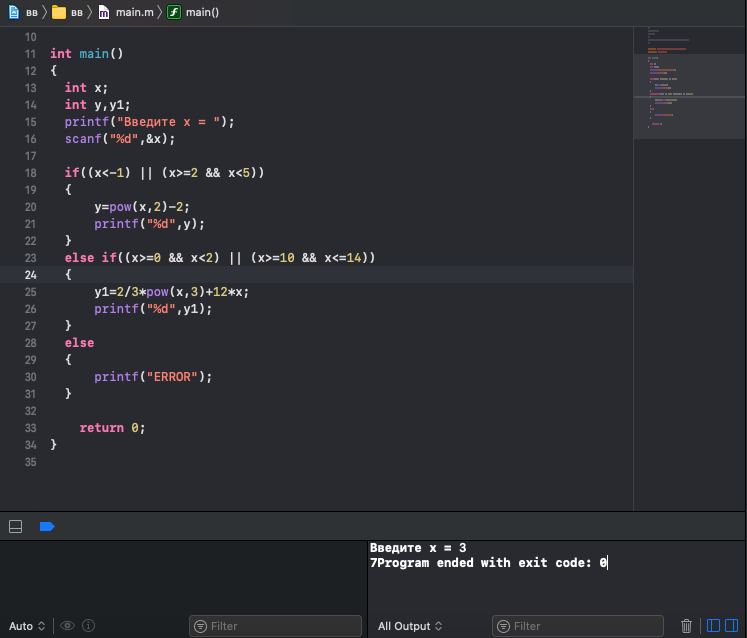Screen dimensions: 747x638
Task: Click the project file icon in breadcrumb
Action: 13,12
